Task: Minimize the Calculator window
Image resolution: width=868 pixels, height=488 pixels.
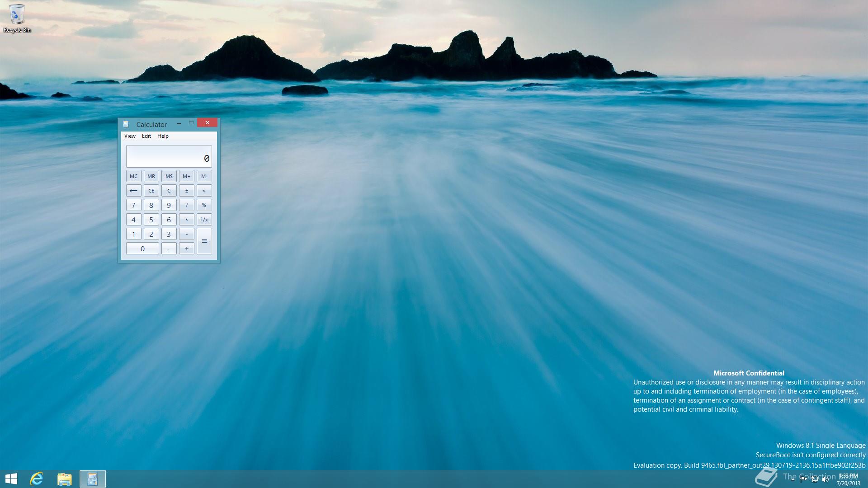Action: [179, 123]
